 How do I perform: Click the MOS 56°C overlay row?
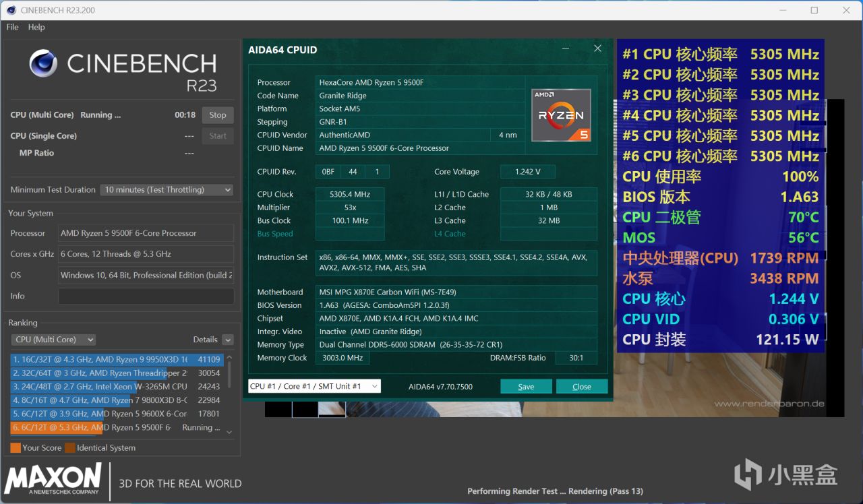click(x=721, y=237)
